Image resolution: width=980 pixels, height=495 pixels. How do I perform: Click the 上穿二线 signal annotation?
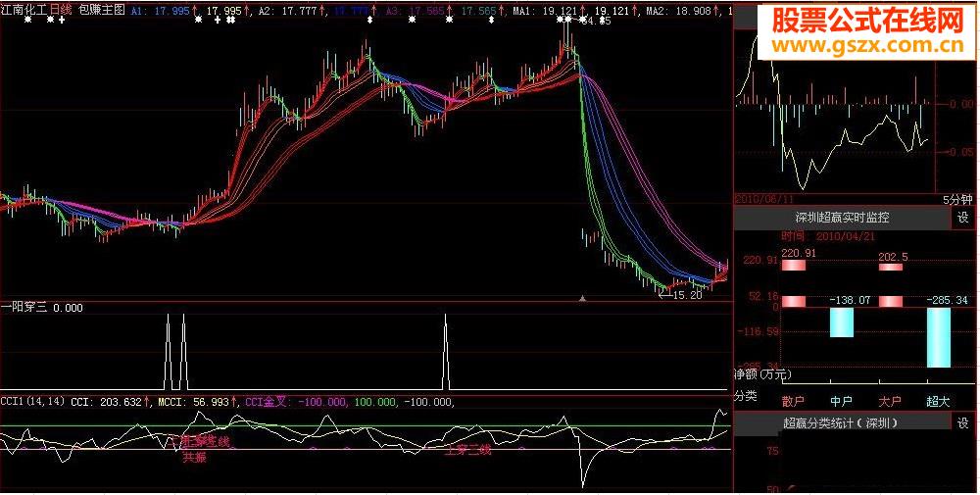467,451
